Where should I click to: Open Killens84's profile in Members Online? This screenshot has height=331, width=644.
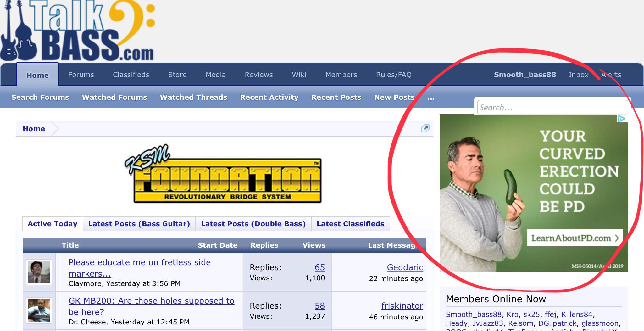point(577,314)
